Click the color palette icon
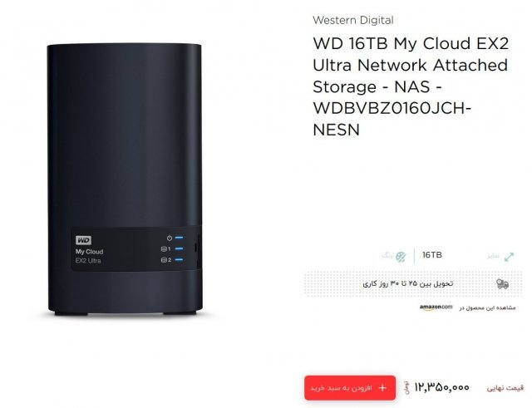This screenshot has height=408, width=532. [x=401, y=257]
